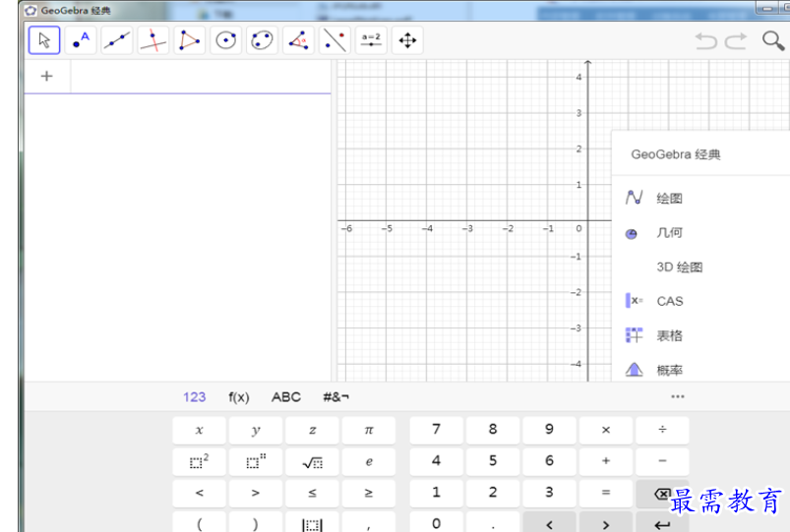790x532 pixels.
Task: Tap the number 9 key
Action: pyautogui.click(x=549, y=431)
